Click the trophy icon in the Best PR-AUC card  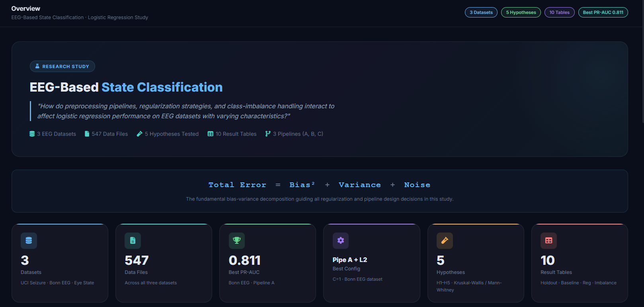click(237, 241)
